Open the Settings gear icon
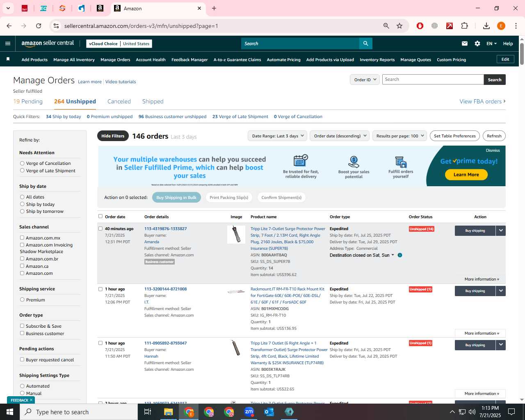This screenshot has height=420, width=525. [477, 43]
